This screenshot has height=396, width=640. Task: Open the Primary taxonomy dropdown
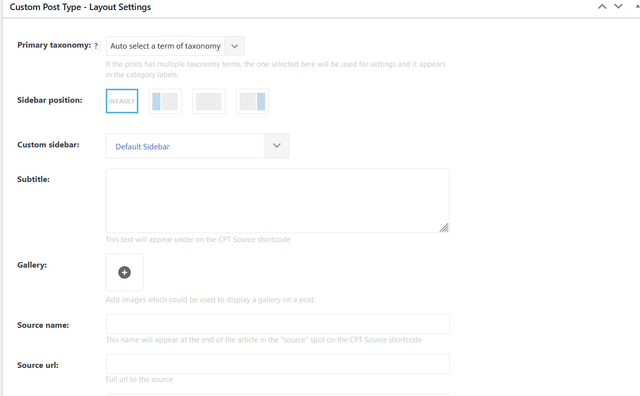point(175,46)
